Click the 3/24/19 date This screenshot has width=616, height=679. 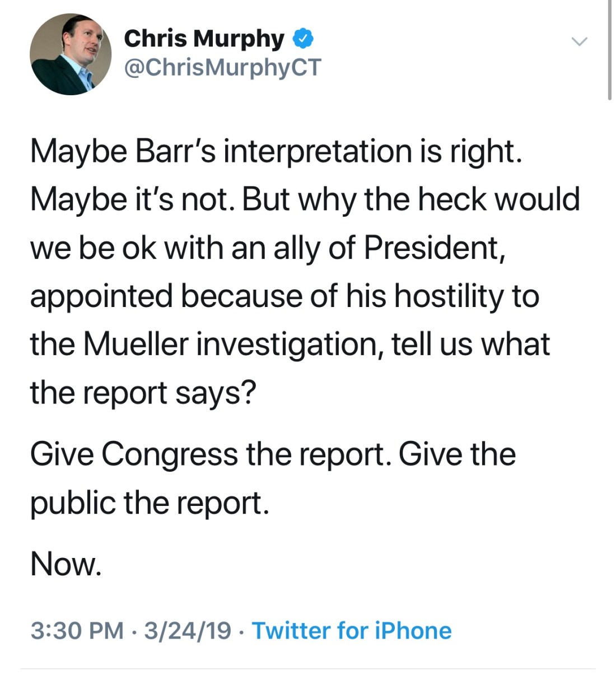188,630
